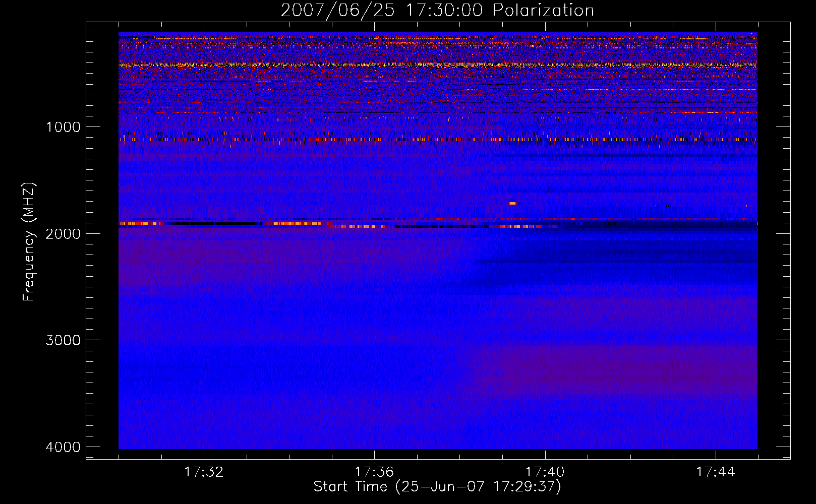Click the 17:44 time tick label
816x504 pixels.
pos(716,472)
